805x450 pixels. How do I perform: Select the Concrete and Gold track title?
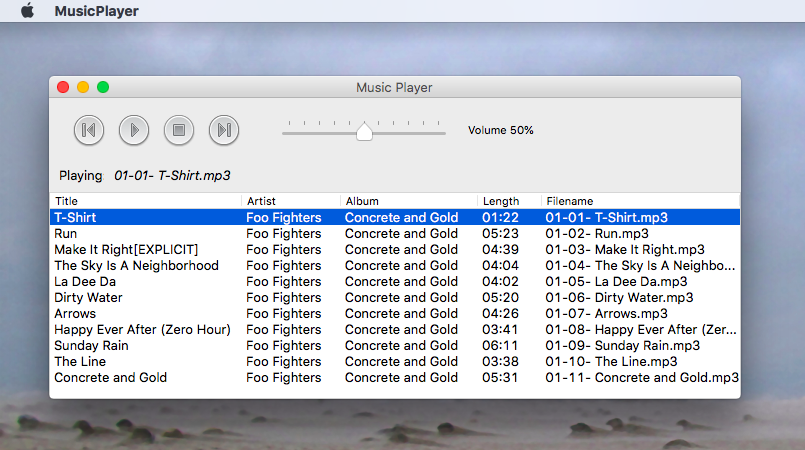click(110, 377)
